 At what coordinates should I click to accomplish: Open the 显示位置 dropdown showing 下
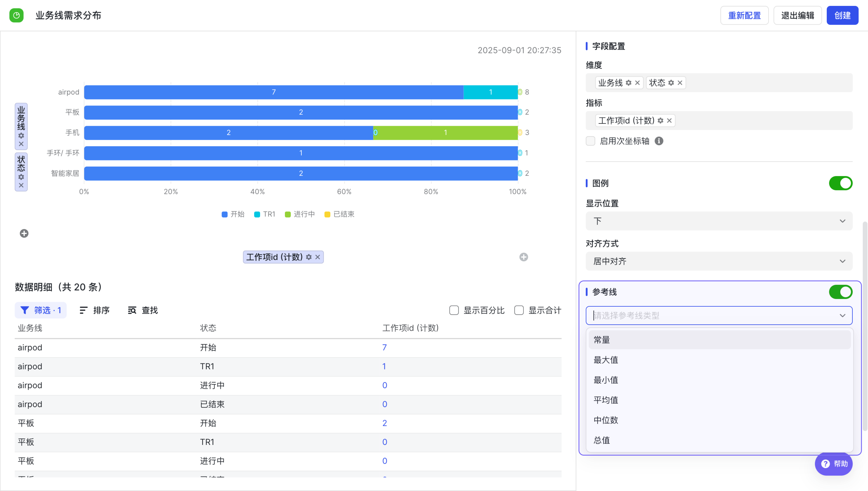[x=719, y=221]
